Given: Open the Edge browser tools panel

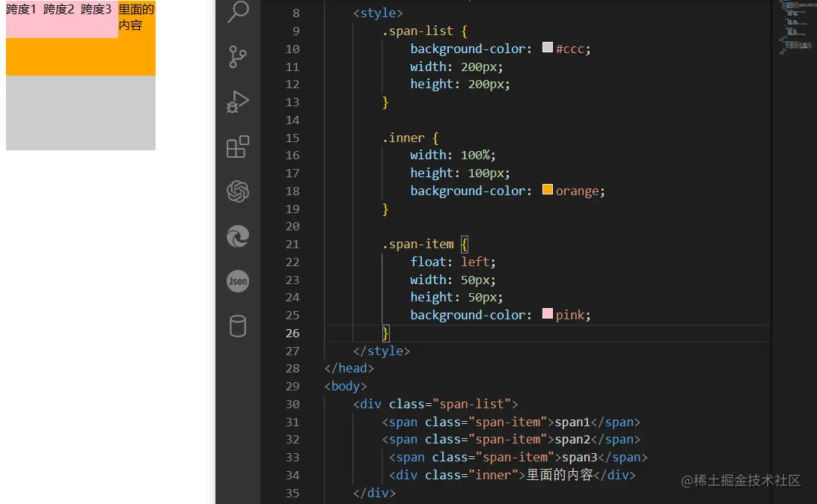Looking at the screenshot, I should (238, 236).
